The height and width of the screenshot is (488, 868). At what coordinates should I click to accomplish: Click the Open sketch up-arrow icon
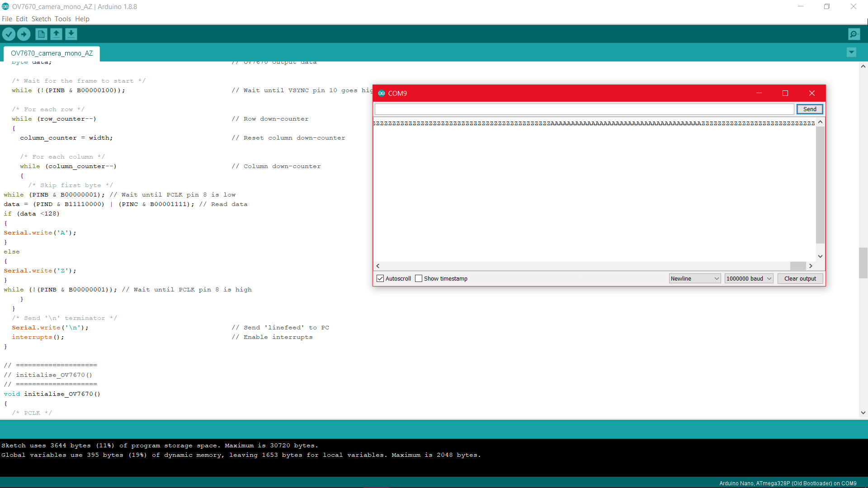tap(56, 34)
